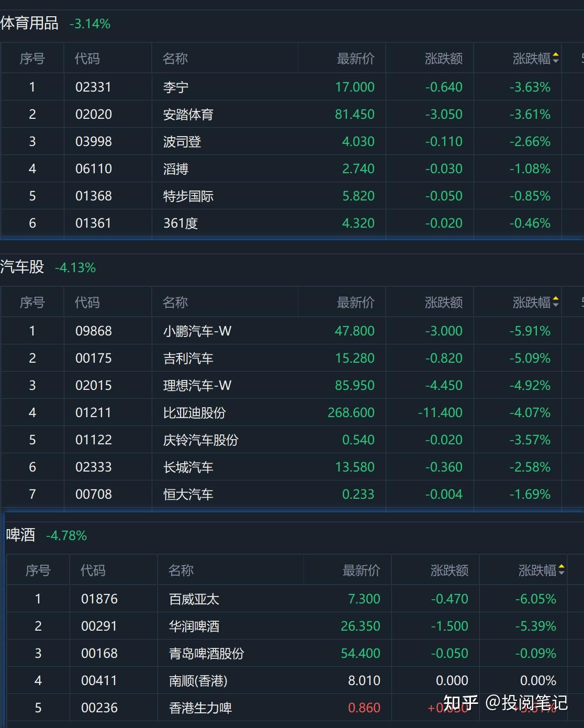Click 涨跌额 header in auto stocks table
Viewport: 584px width, 728px height.
pyautogui.click(x=444, y=303)
